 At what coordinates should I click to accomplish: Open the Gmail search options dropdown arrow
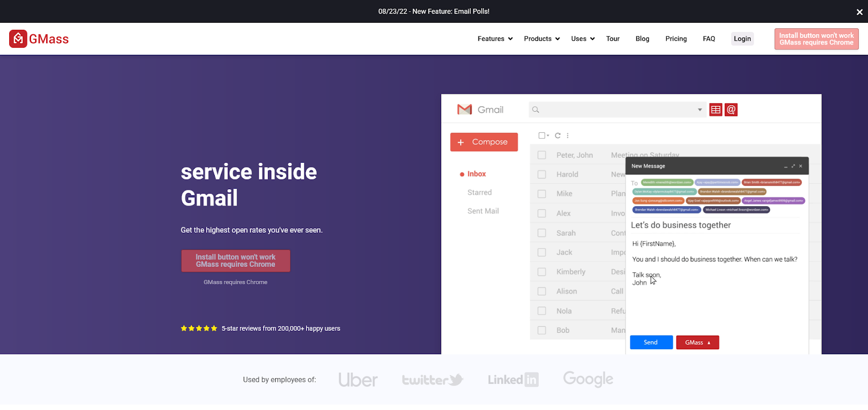pyautogui.click(x=700, y=110)
